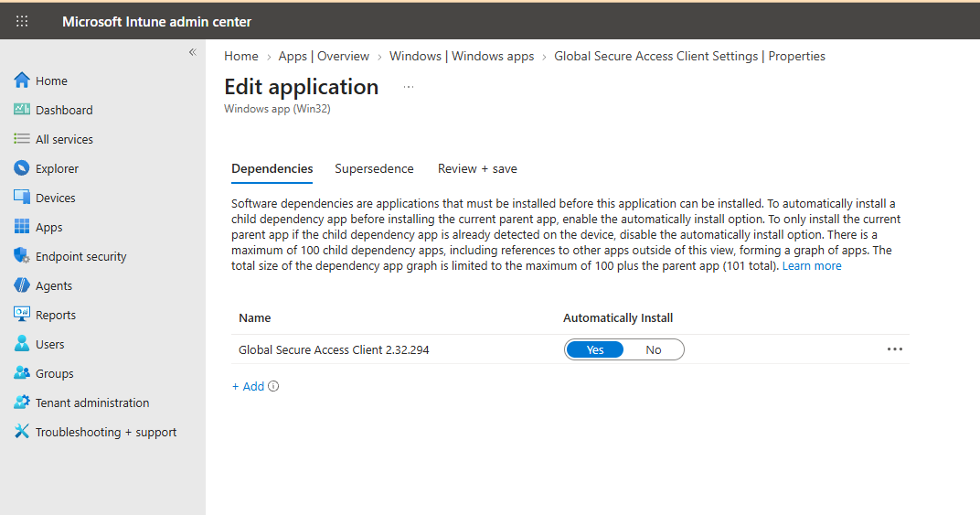The image size is (980, 515).
Task: Select the Dependencies tab
Action: [272, 169]
